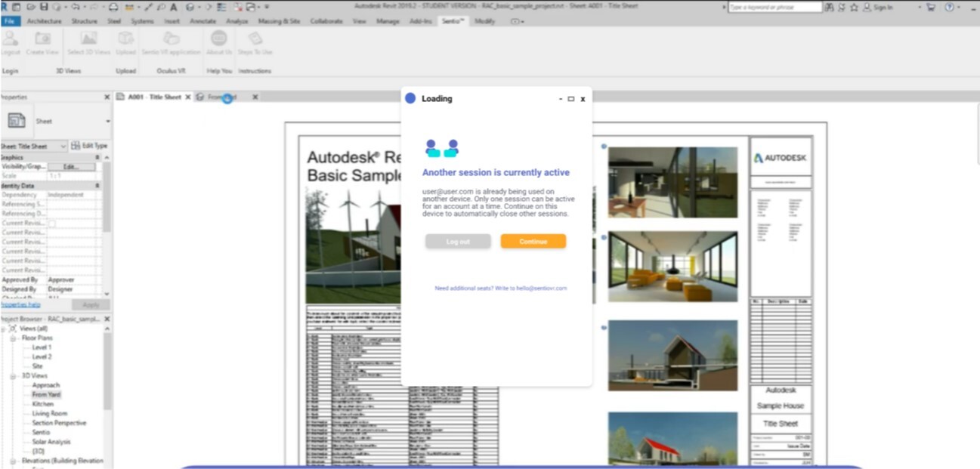Click the Upload ribbon icon
This screenshot has width=980, height=469.
click(125, 39)
